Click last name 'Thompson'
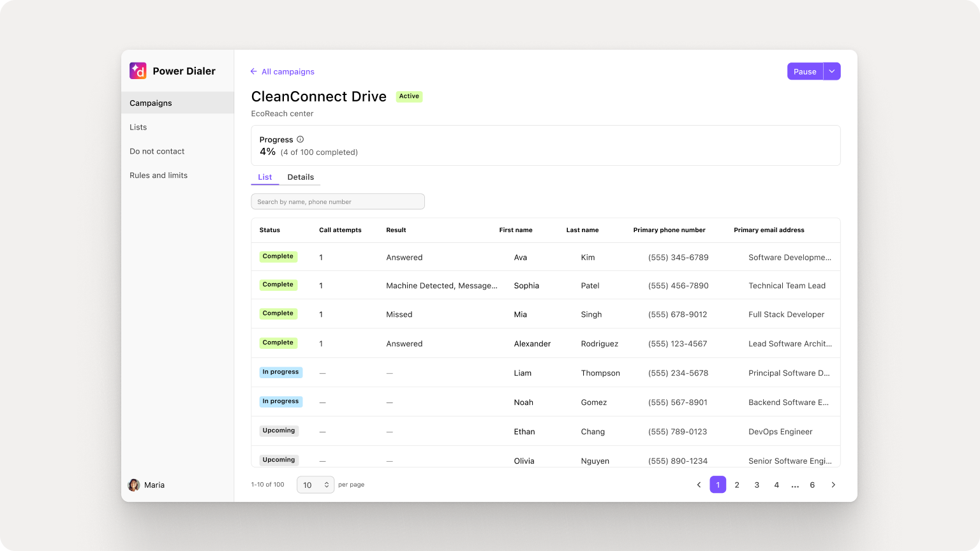The width and height of the screenshot is (980, 551). pos(600,373)
